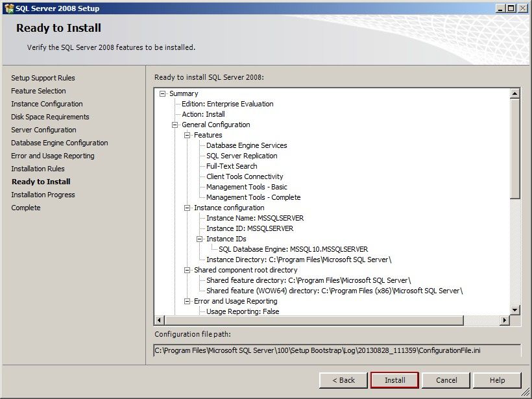The height and width of the screenshot is (399, 532).
Task: Collapse the Instance configuration node
Action: click(x=187, y=208)
